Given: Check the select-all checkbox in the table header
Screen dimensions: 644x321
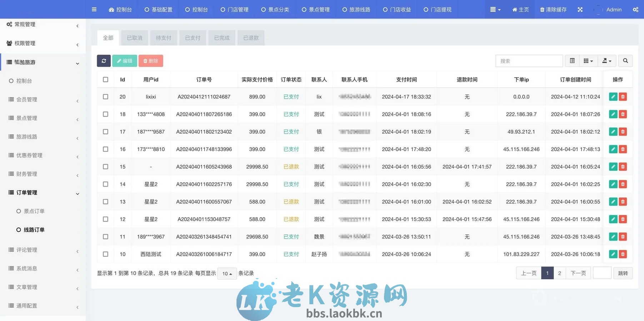Looking at the screenshot, I should [105, 79].
